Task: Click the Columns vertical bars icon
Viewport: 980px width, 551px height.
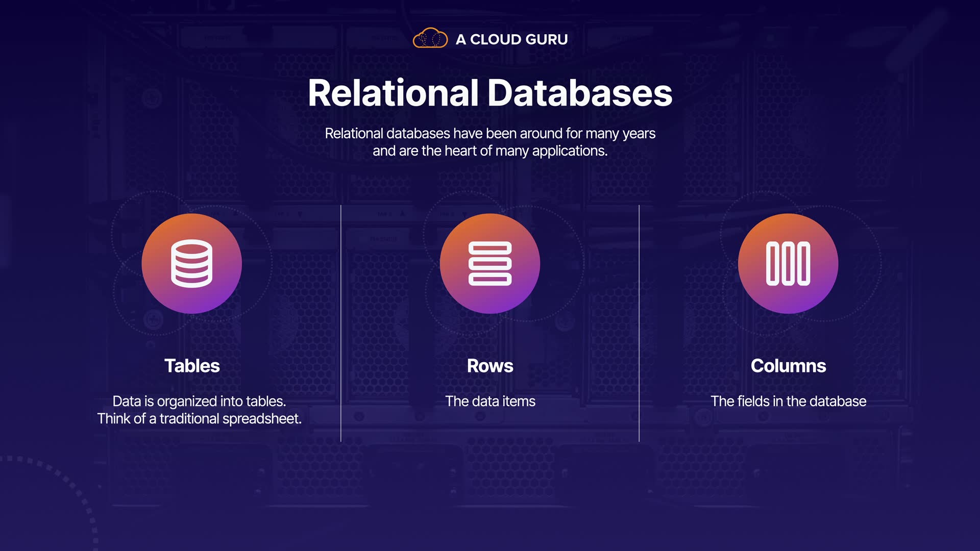Action: point(788,263)
